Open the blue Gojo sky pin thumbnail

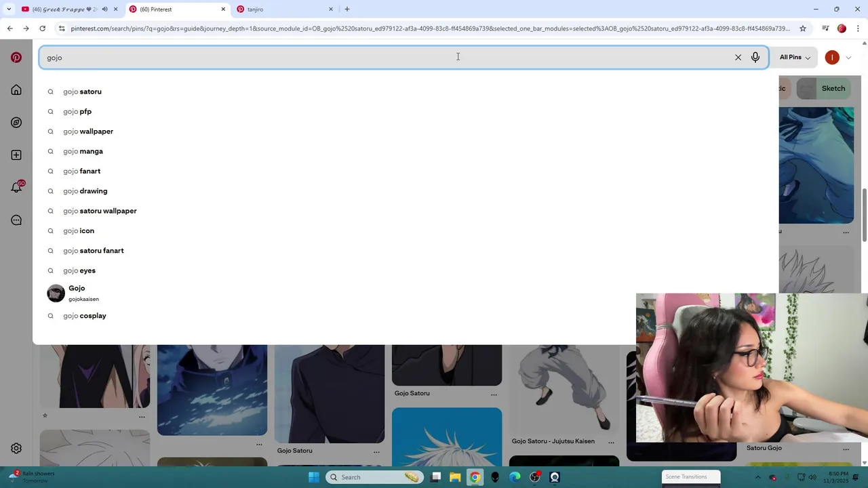pos(212,390)
